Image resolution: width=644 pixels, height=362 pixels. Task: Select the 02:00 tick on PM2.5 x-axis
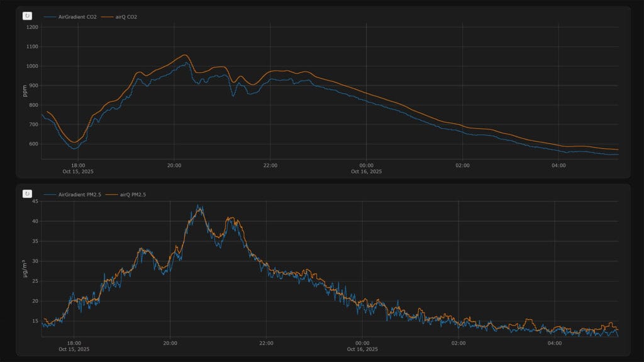tap(458, 343)
